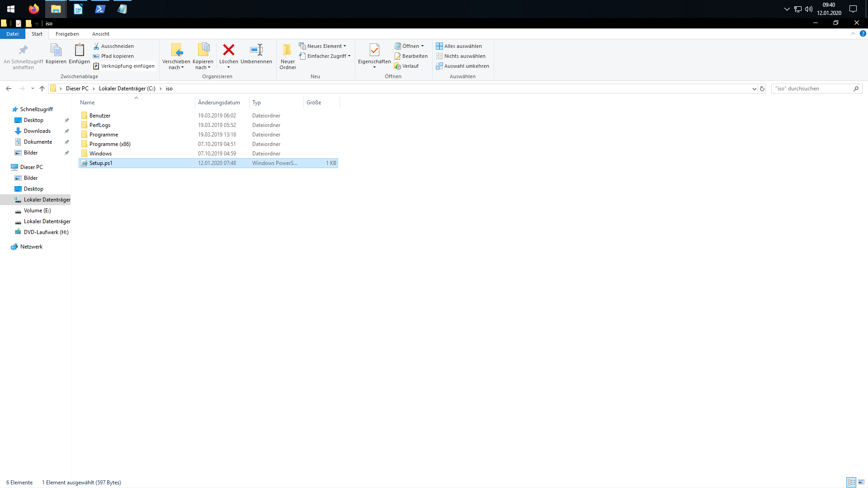Open the Einfacher Zugriff dropdown

pyautogui.click(x=325, y=56)
